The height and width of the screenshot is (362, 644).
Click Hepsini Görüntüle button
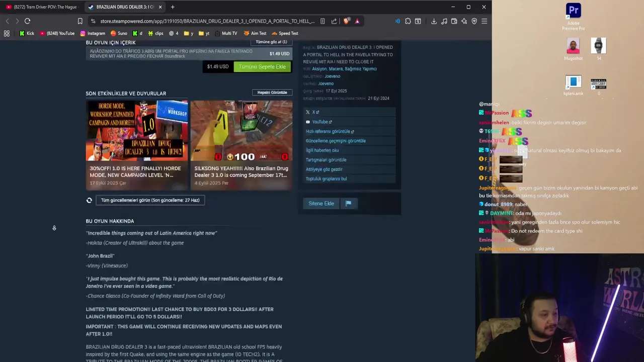[x=272, y=93]
